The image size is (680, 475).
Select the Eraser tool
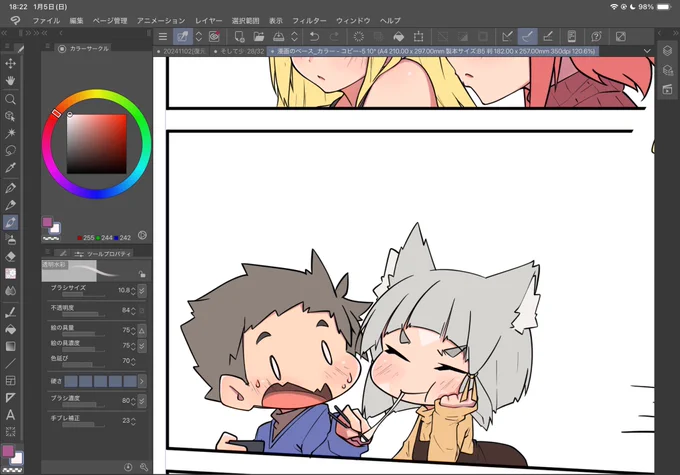click(10, 256)
